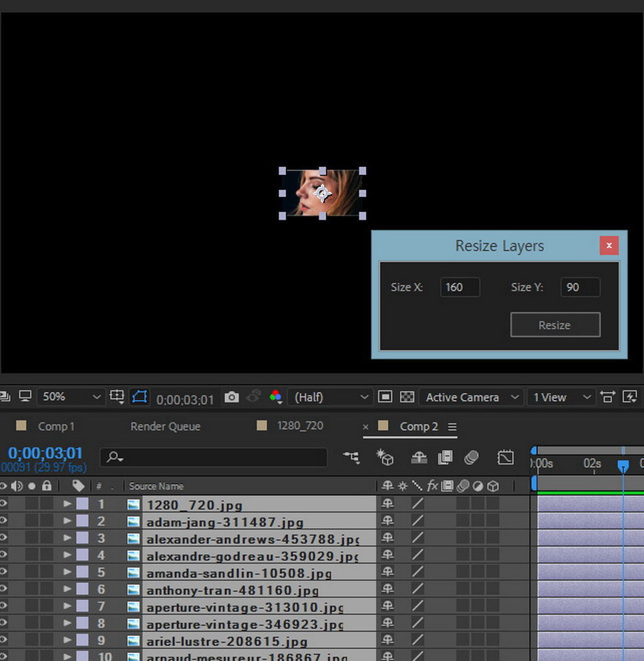Viewport: 644px width, 661px height.
Task: Close the Comp 2 timeline tab
Action: [x=365, y=427]
